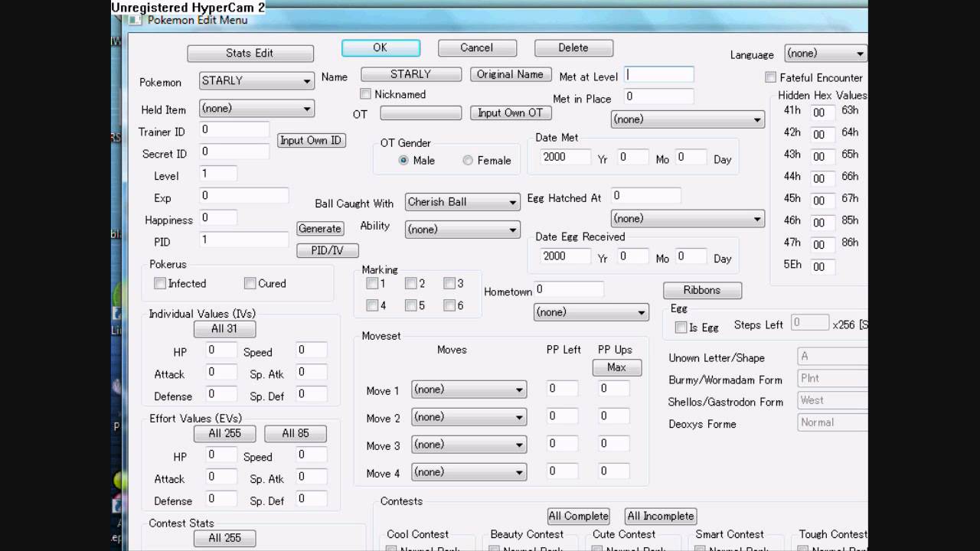Click the 41h hidden hex field
The image size is (980, 551).
click(822, 112)
